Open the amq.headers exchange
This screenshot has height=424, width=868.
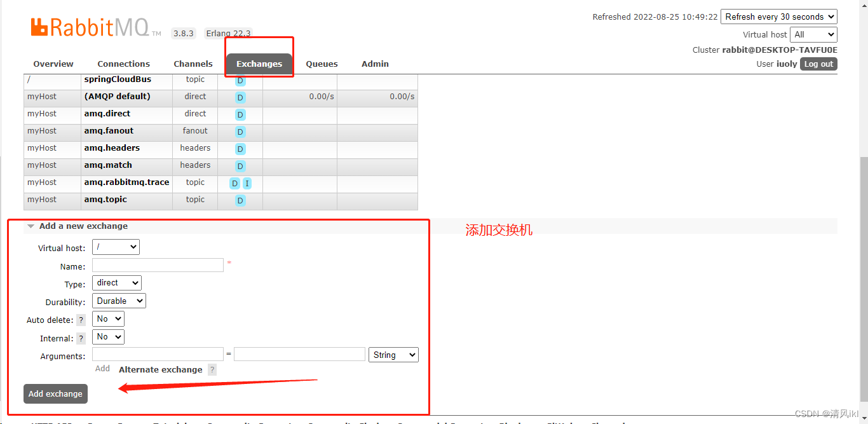(x=112, y=148)
